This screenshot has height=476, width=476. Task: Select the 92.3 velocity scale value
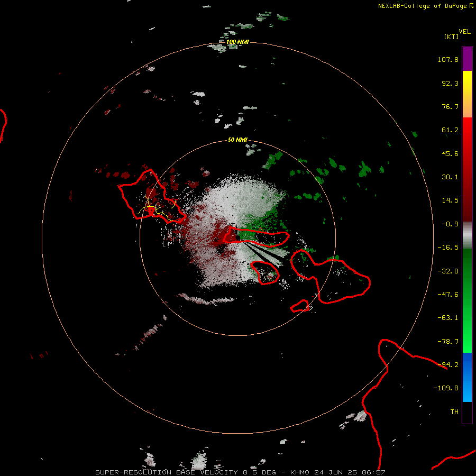(450, 83)
